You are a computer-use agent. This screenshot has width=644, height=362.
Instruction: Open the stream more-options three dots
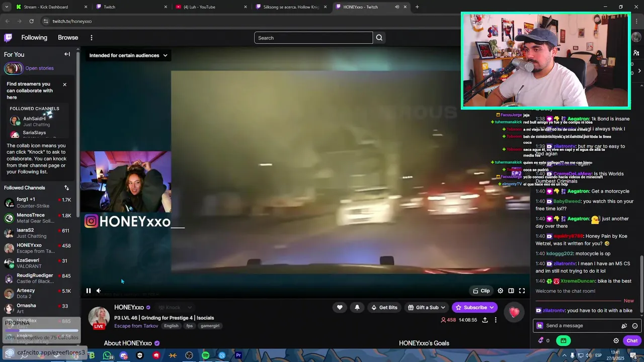tap(496, 320)
